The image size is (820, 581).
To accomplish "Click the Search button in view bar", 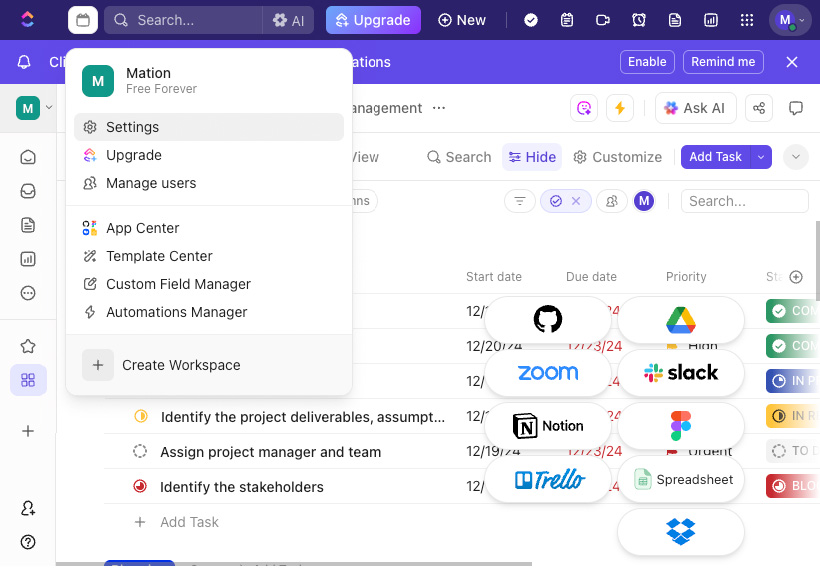I will click(459, 157).
